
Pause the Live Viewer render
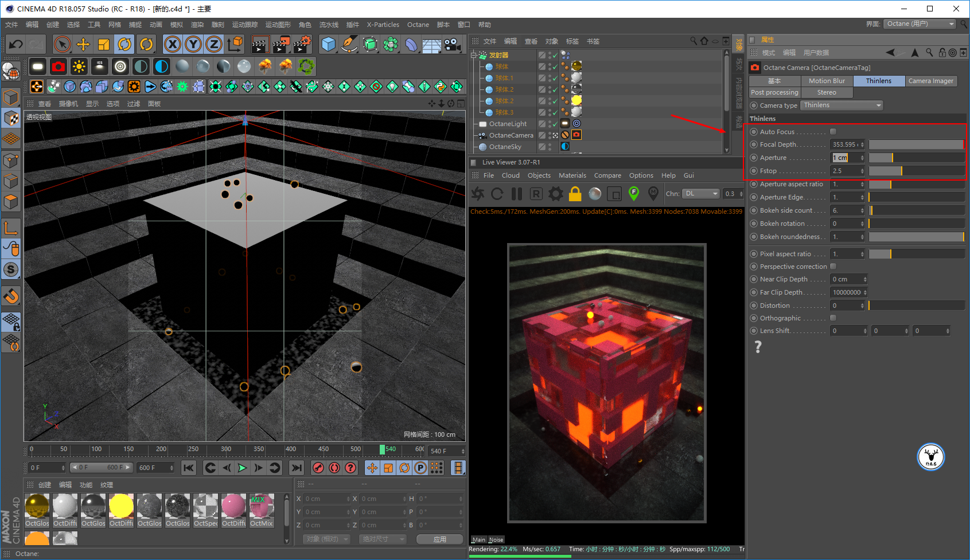pyautogui.click(x=517, y=194)
